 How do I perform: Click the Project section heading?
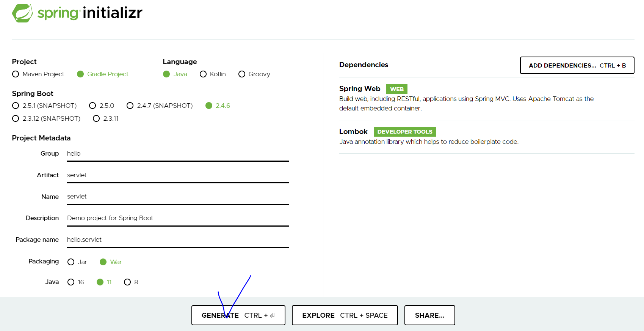tap(24, 61)
